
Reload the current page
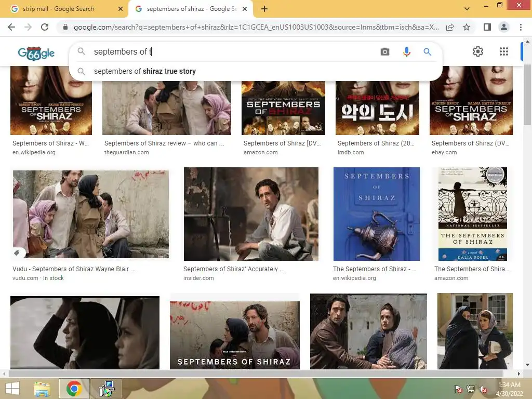(45, 27)
